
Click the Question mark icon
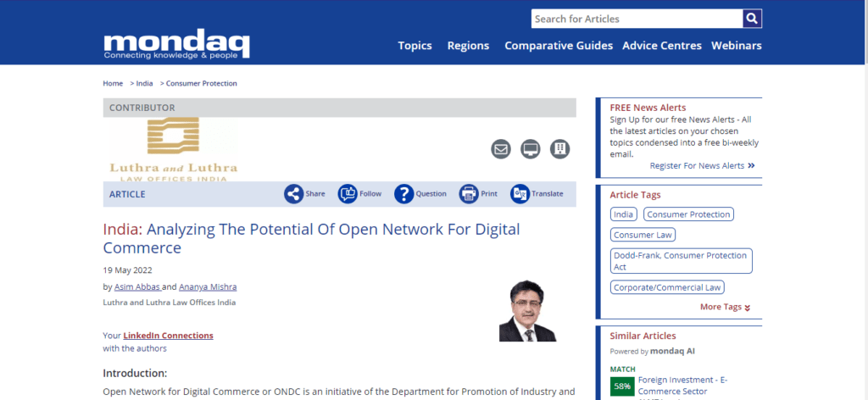tap(403, 194)
